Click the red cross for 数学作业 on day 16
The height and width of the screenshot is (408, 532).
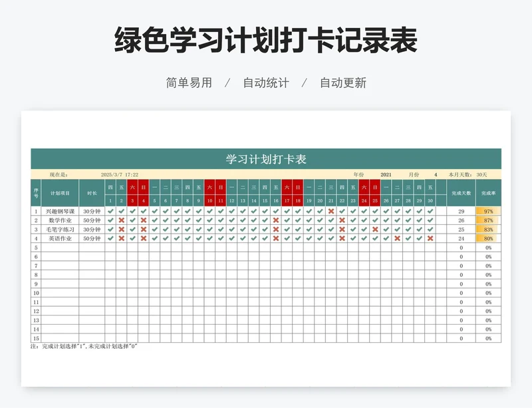[x=276, y=220]
